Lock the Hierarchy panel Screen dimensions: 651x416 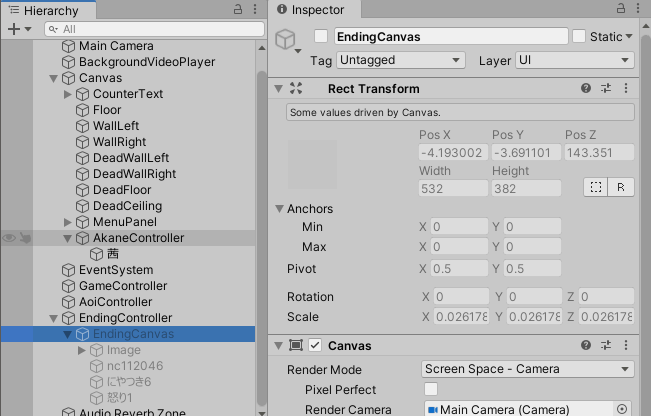[x=238, y=9]
